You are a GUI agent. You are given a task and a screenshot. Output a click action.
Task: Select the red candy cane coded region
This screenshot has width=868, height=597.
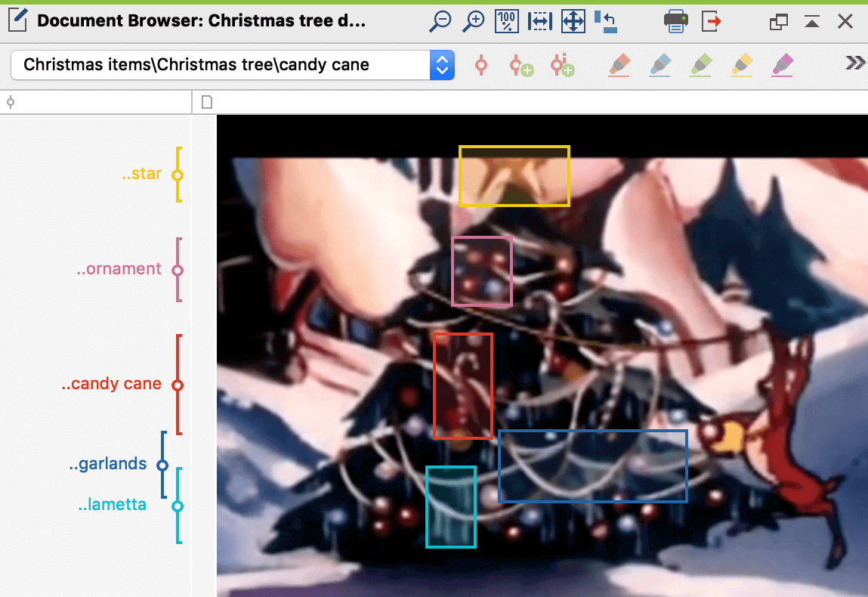pos(463,386)
